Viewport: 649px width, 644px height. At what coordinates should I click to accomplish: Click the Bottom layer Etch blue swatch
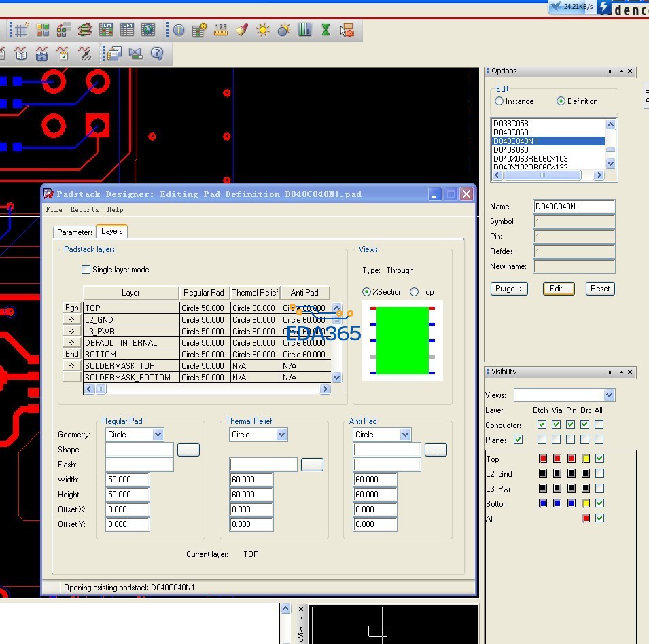(542, 503)
